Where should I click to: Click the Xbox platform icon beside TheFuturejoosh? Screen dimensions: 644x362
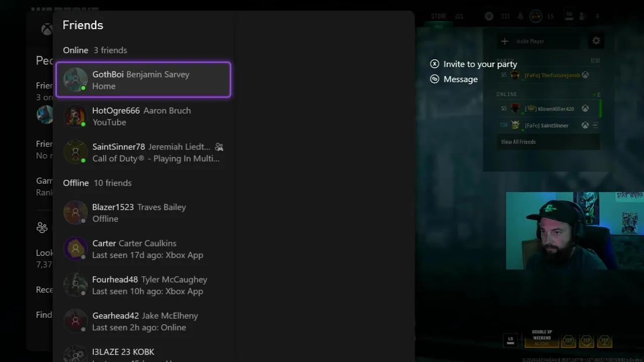point(585,75)
